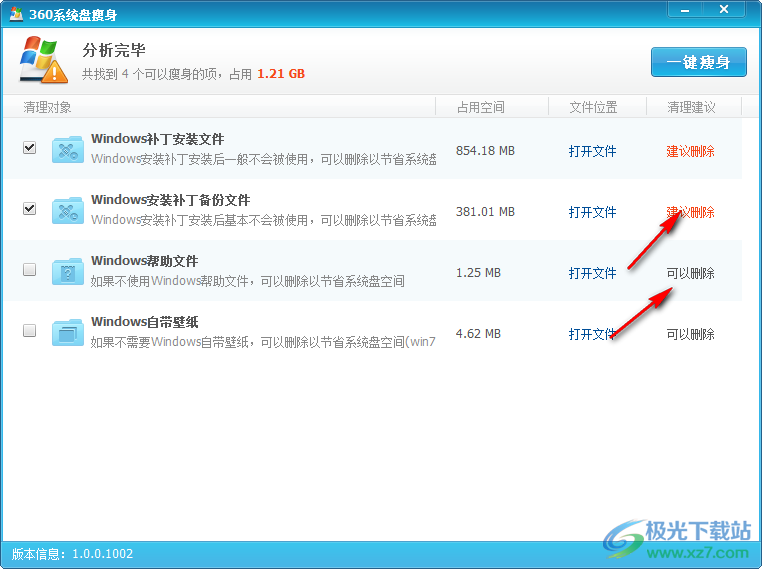Enable the Windows帮助文件 checkbox
Screen dimensions: 762x569
[30, 269]
